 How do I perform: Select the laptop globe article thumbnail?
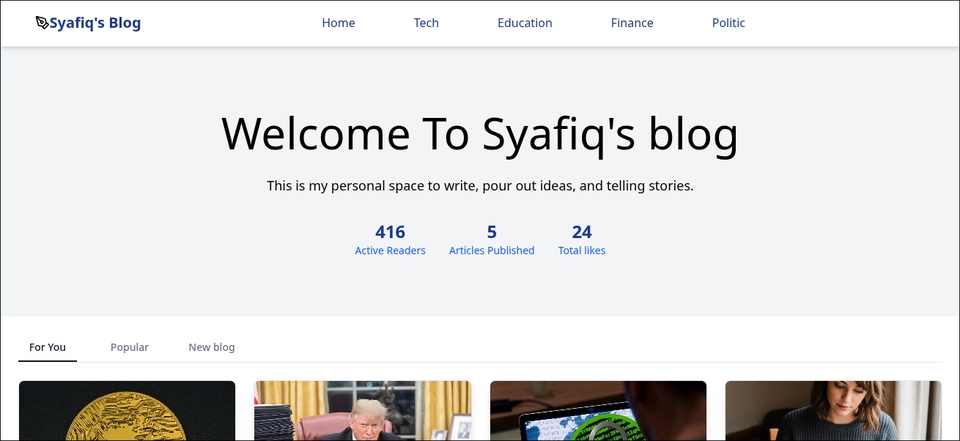598,411
